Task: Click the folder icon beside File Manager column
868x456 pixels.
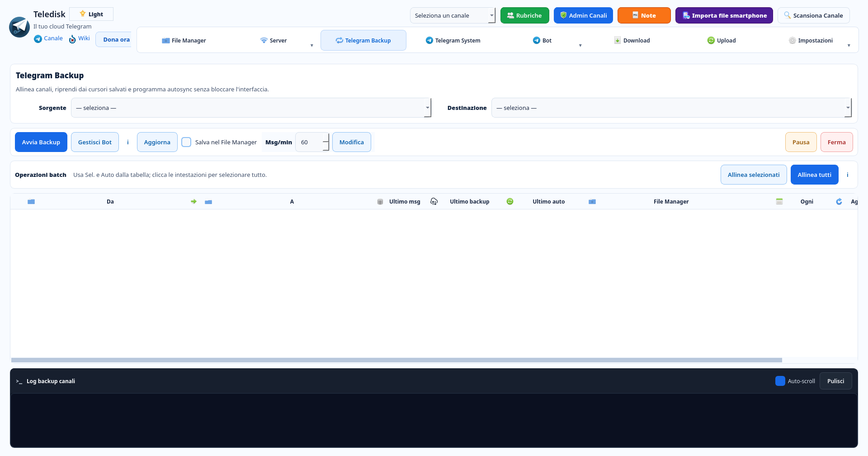Action: 592,202
